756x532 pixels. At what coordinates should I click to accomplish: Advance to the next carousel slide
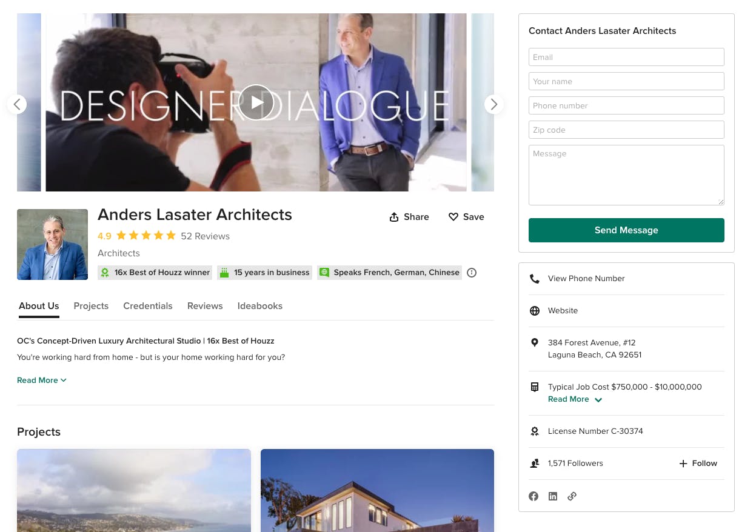pos(494,104)
